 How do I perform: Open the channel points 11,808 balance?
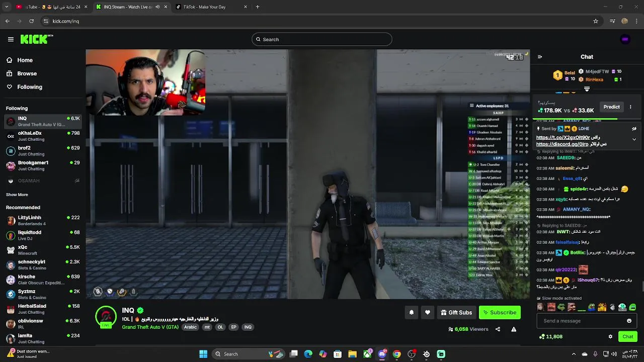[550, 337]
